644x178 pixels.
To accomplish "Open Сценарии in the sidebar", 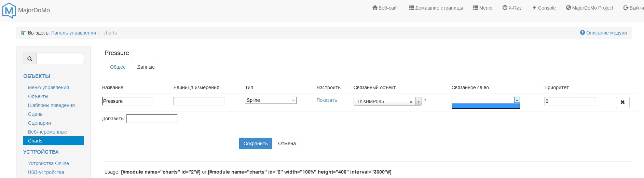I will 39,123.
